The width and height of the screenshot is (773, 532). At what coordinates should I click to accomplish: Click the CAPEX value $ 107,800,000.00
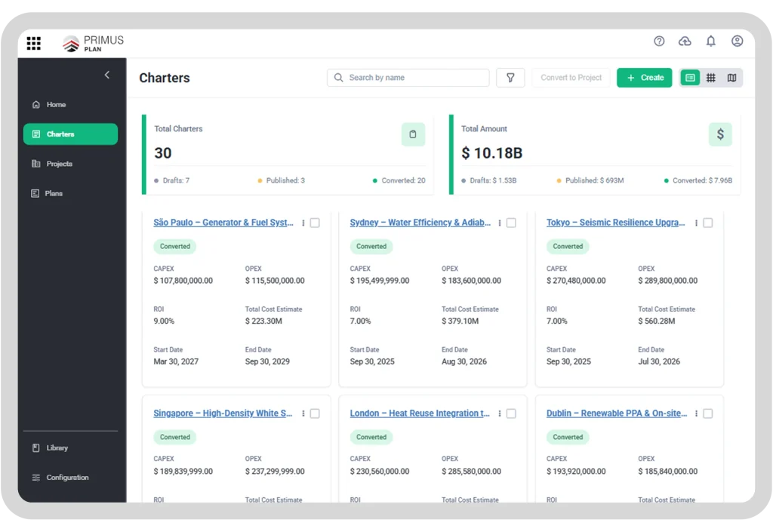(x=183, y=281)
